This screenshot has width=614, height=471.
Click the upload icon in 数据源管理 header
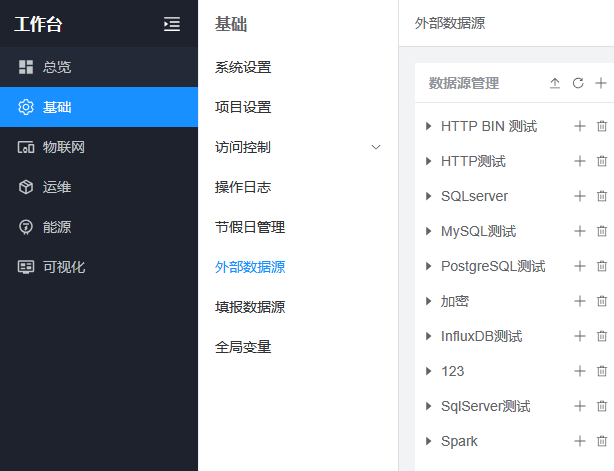click(x=555, y=84)
